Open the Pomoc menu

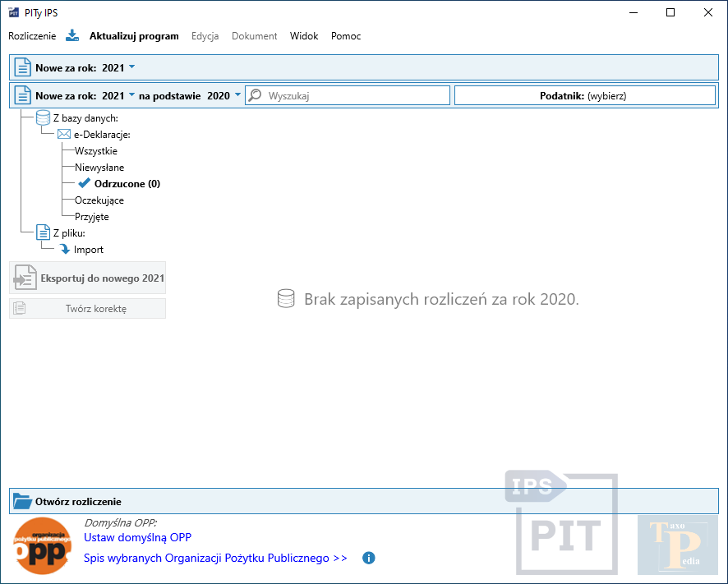pos(346,36)
